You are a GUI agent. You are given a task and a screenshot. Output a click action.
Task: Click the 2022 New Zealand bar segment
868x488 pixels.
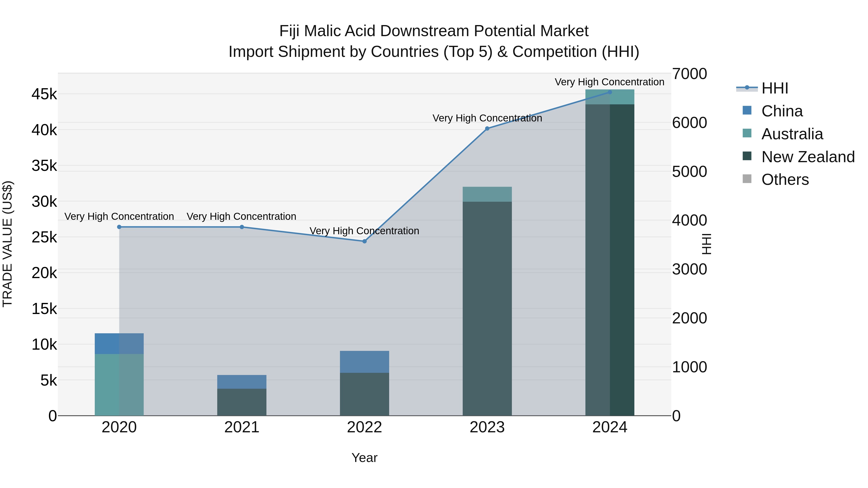click(x=364, y=394)
